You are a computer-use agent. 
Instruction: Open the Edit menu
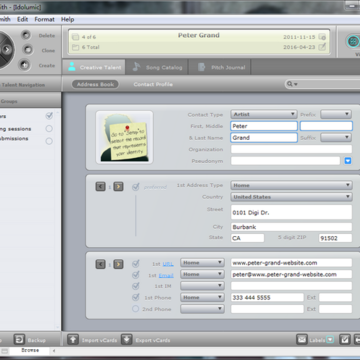pos(23,19)
